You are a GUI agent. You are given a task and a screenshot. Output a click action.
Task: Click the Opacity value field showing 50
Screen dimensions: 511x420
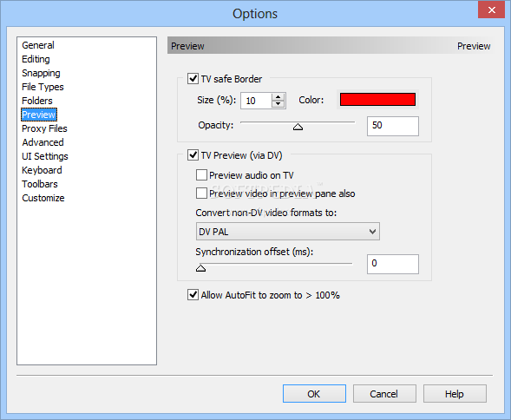pos(393,126)
